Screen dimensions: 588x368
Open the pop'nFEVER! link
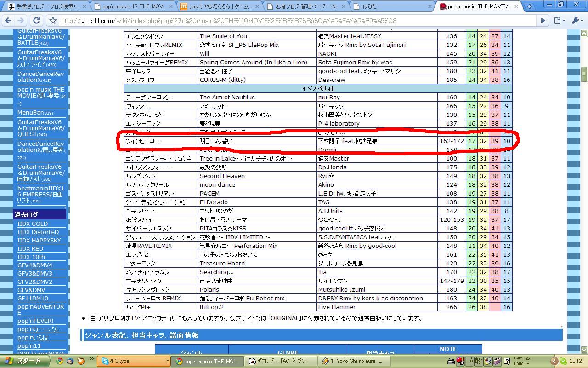click(x=35, y=321)
